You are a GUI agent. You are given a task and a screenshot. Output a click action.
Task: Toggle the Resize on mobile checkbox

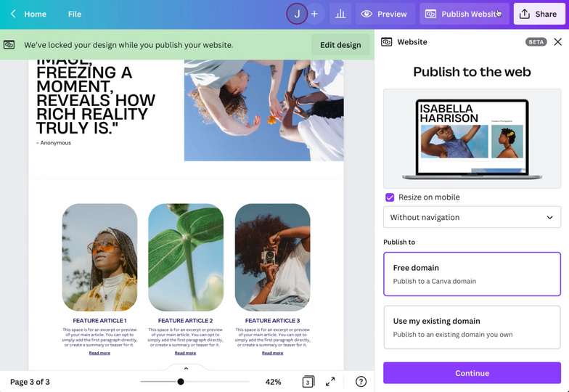tap(390, 197)
